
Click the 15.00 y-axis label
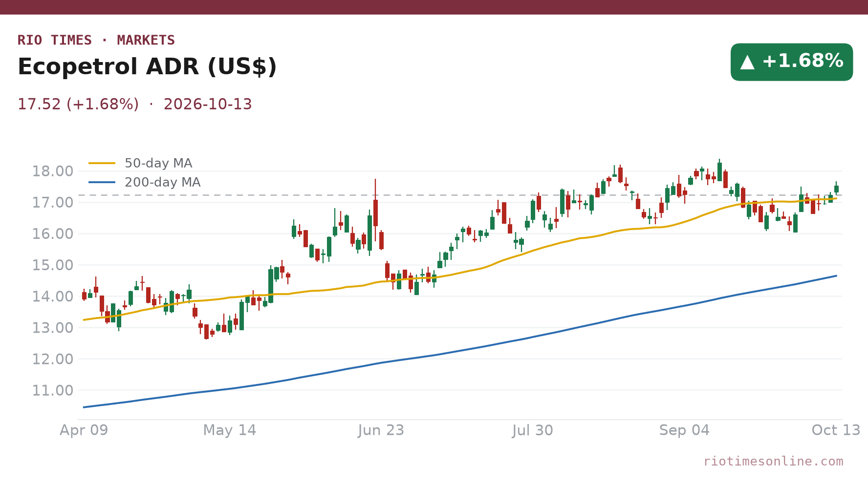click(x=52, y=265)
